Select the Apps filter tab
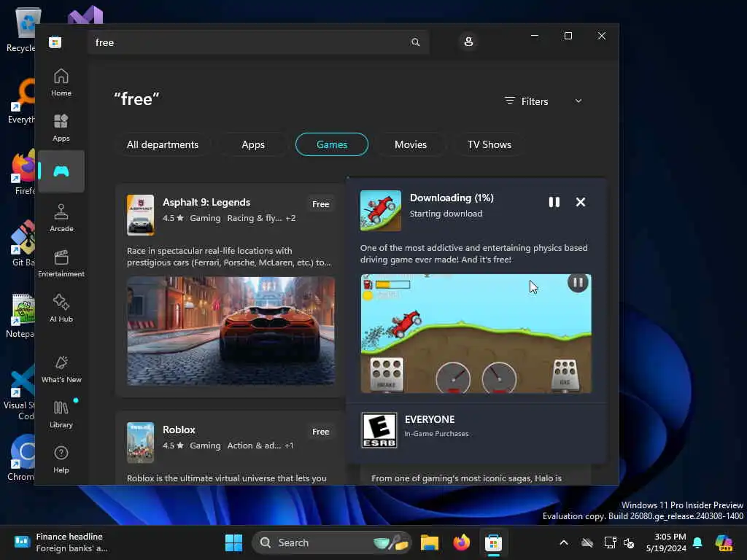747x560 pixels. point(253,144)
